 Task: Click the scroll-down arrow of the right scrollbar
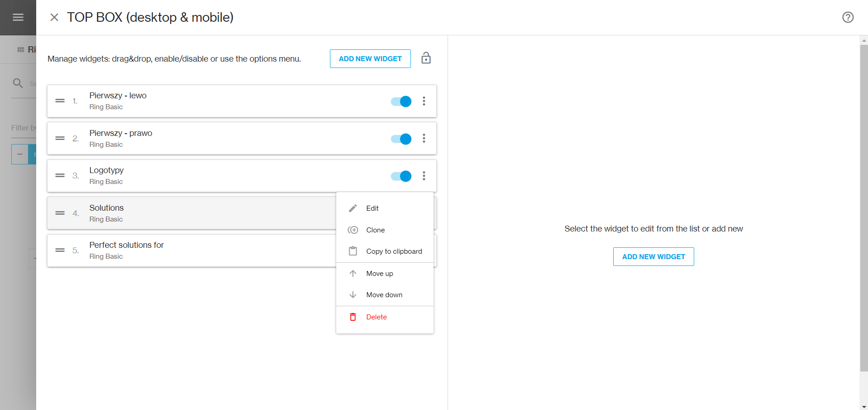(x=864, y=406)
